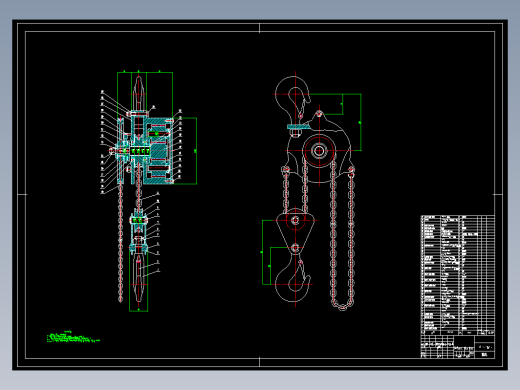520x390 pixels.
Task: Select the parts list table
Action: (457, 275)
